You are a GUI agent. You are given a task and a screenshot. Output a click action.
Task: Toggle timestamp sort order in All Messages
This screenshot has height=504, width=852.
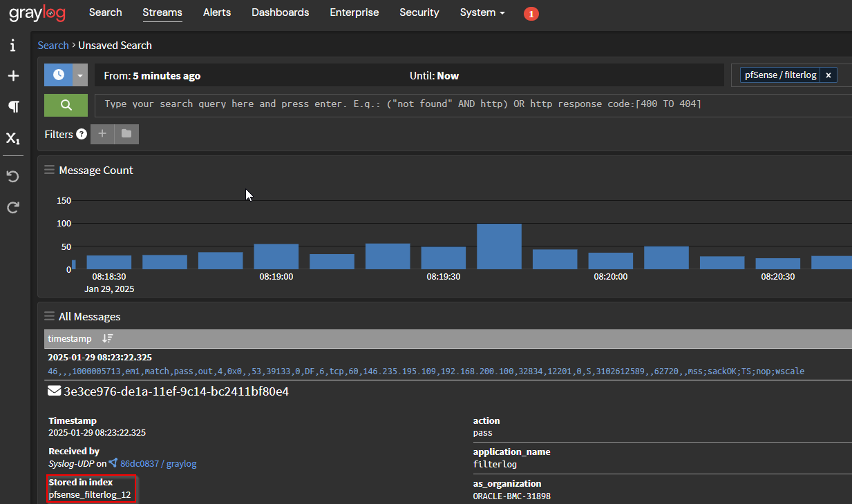click(x=107, y=338)
